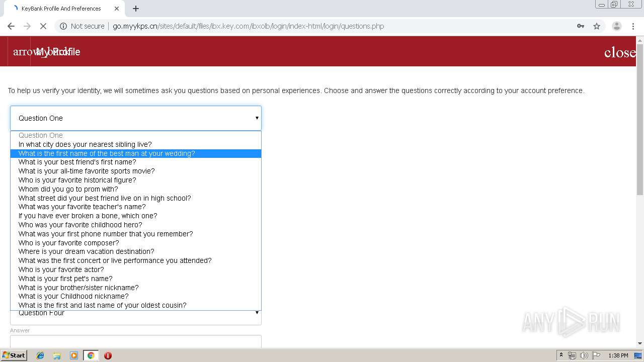Bookmark this page with the star
Image resolution: width=644 pixels, height=362 pixels.
(597, 26)
